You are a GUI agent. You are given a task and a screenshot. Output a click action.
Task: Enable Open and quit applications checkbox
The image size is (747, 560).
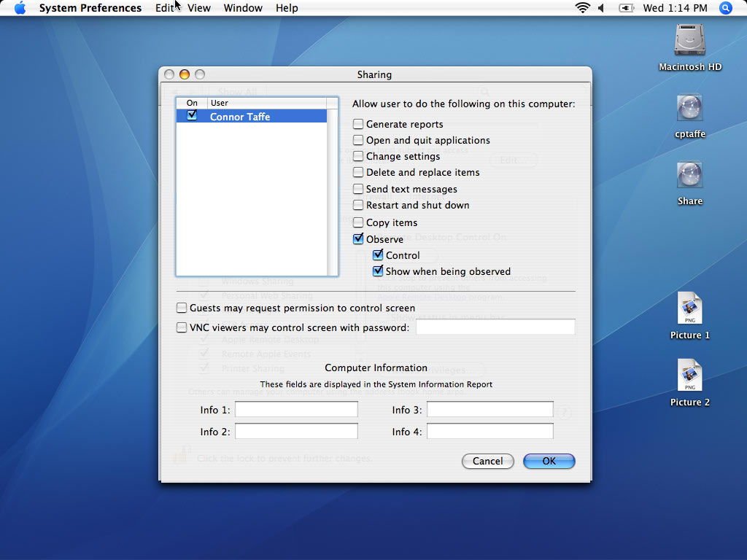[x=358, y=140]
